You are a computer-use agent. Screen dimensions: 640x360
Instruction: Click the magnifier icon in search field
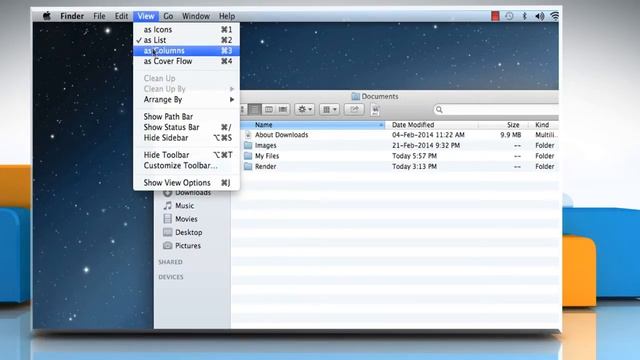(439, 109)
